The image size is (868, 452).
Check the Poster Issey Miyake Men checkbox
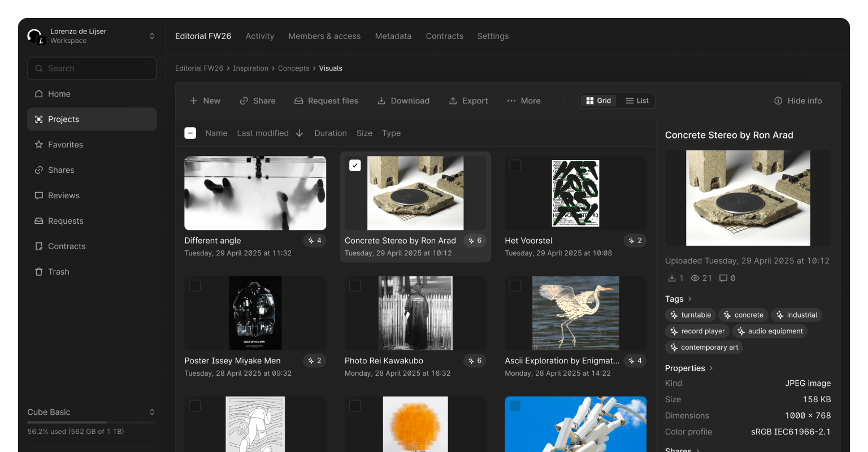pos(195,286)
